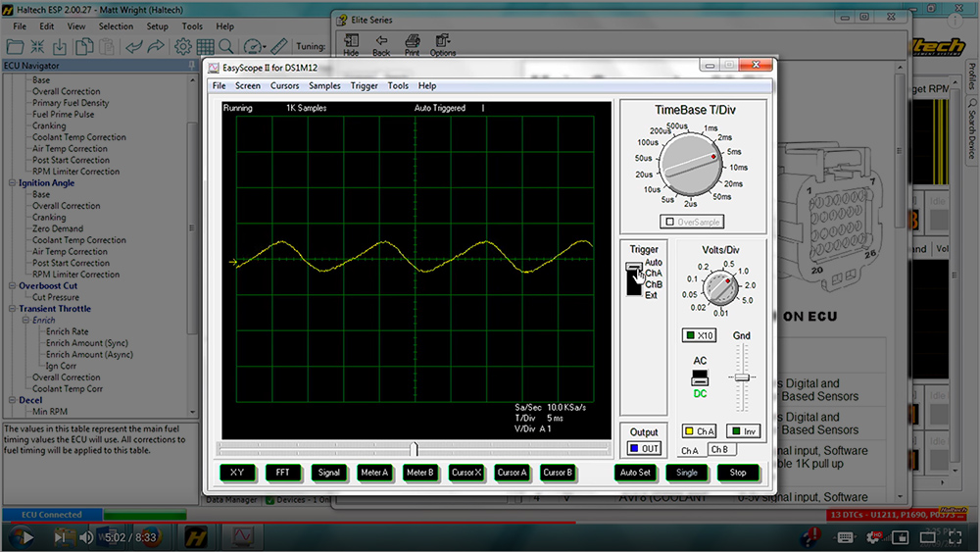980x552 pixels.
Task: Click the Auto Set button
Action: click(x=635, y=473)
